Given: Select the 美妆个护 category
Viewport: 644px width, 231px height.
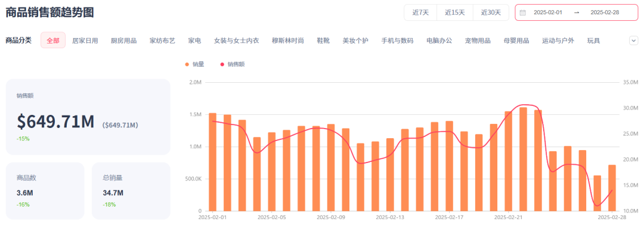Looking at the screenshot, I should (x=355, y=40).
